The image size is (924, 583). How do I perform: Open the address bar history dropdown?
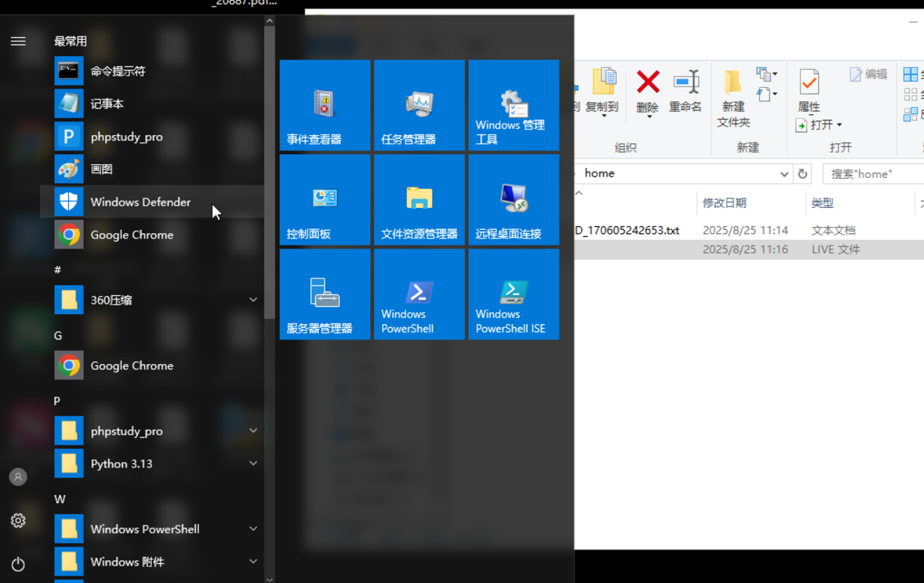pos(785,174)
